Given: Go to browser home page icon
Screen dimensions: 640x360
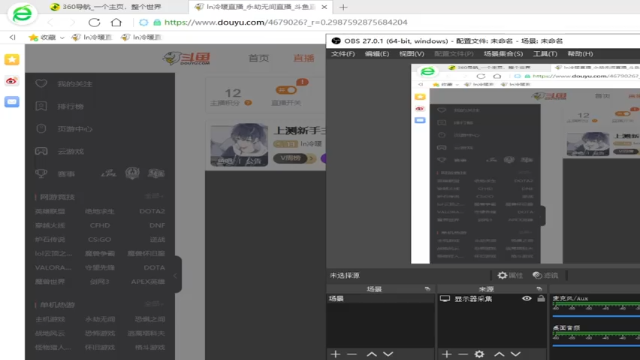Looking at the screenshot, I should [x=116, y=22].
